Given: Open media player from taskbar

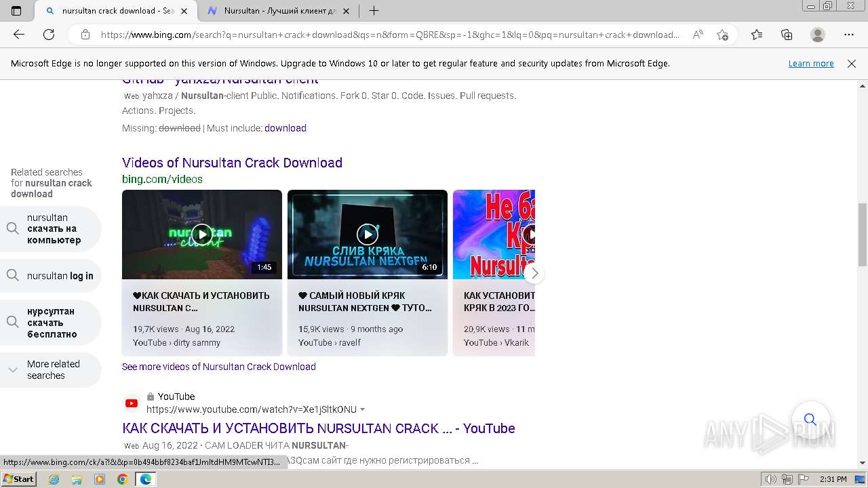Looking at the screenshot, I should [x=100, y=479].
